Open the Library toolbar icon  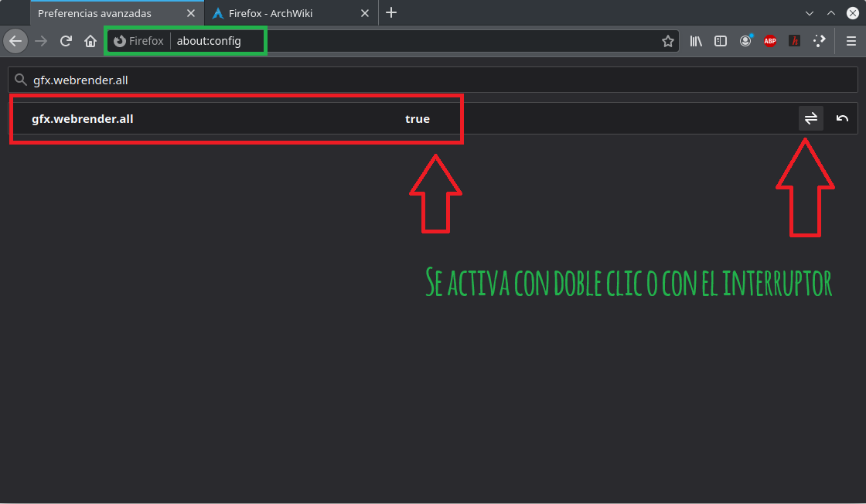(x=695, y=41)
